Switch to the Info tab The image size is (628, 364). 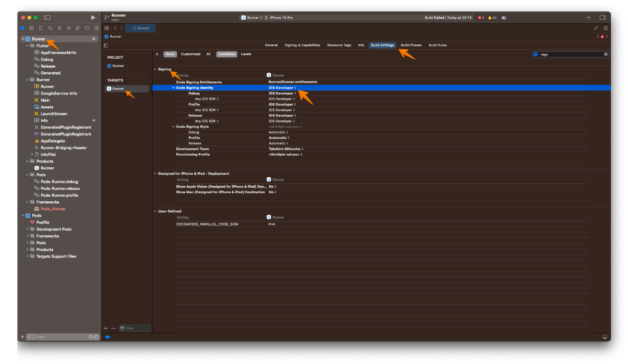click(361, 45)
